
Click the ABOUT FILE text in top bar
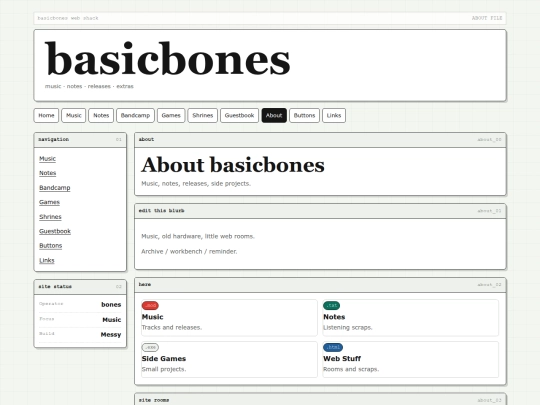(487, 18)
